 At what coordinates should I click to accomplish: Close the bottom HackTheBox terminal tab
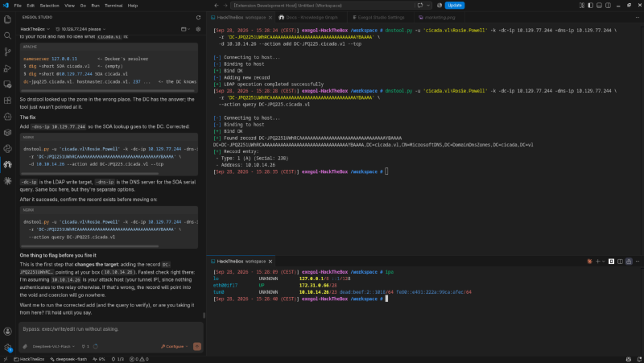pyautogui.click(x=270, y=261)
